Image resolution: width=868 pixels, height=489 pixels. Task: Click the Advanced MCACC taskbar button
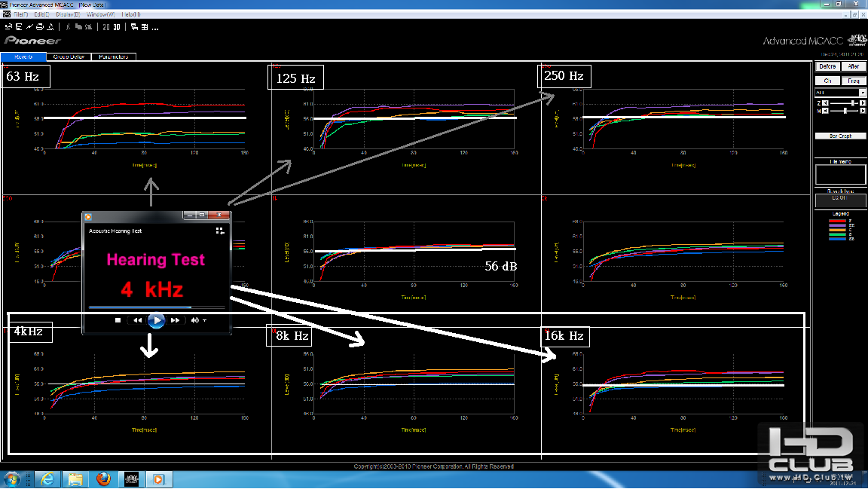click(131, 479)
